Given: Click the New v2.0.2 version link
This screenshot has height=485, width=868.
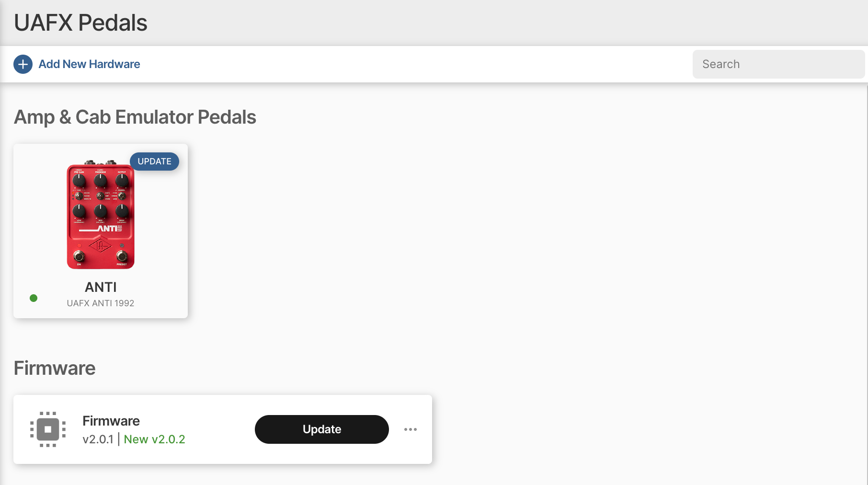Looking at the screenshot, I should tap(154, 439).
